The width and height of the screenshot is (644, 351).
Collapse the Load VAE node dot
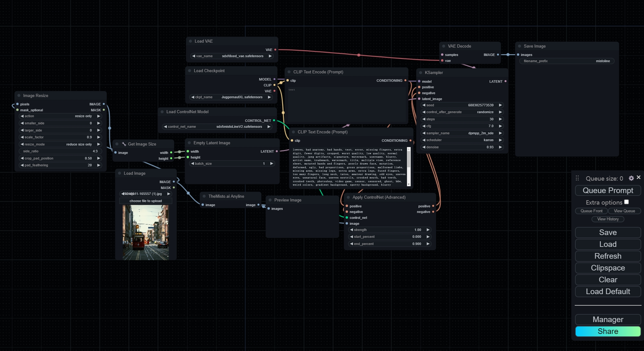tap(190, 41)
